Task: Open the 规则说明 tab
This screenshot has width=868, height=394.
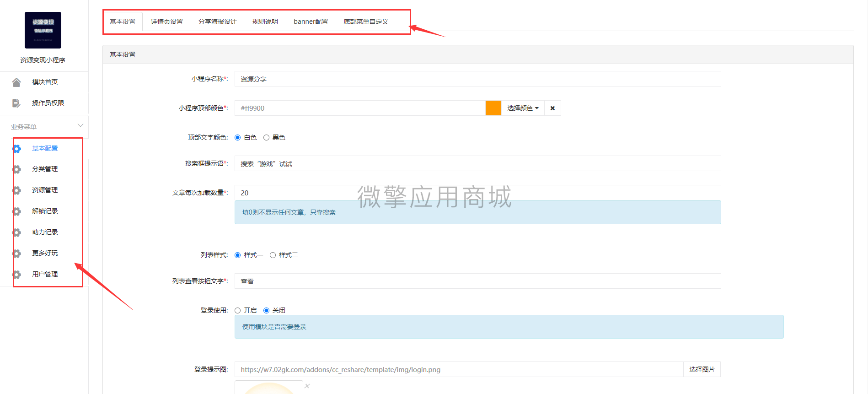Action: [265, 22]
